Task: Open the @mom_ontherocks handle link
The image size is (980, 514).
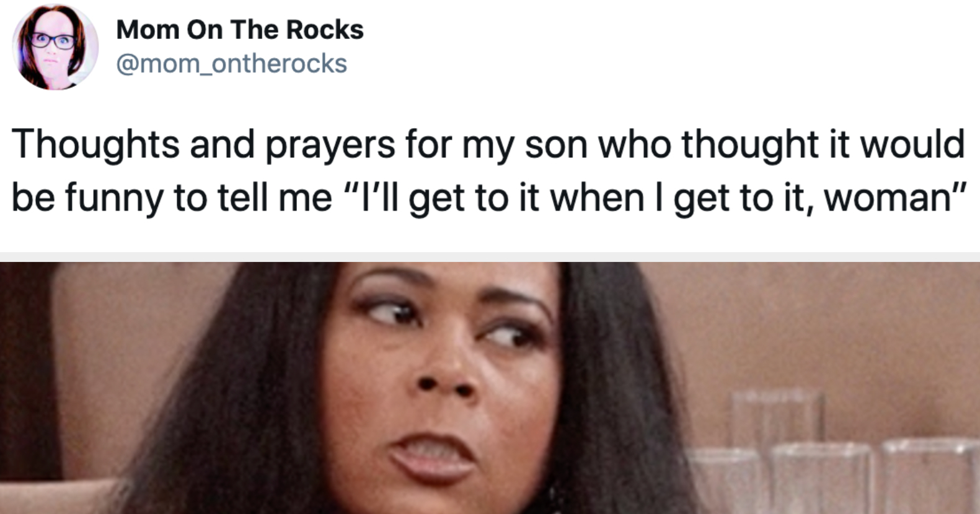Action: tap(231, 63)
